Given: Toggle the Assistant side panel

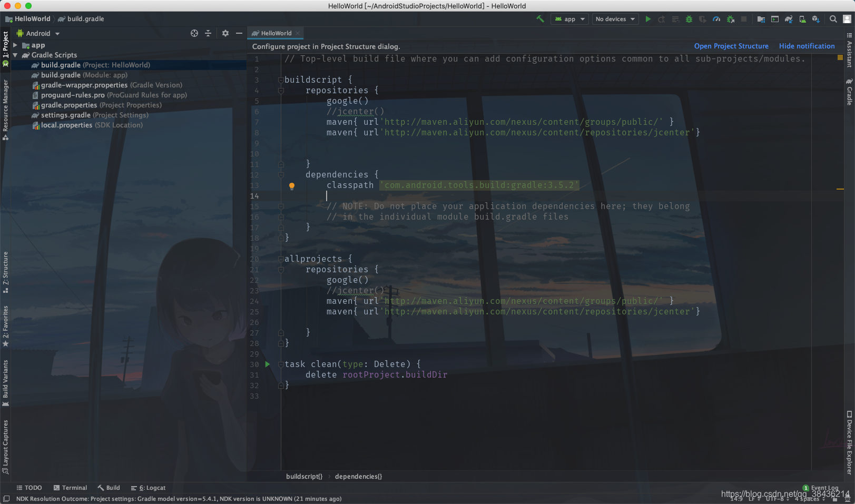Looking at the screenshot, I should pyautogui.click(x=849, y=50).
